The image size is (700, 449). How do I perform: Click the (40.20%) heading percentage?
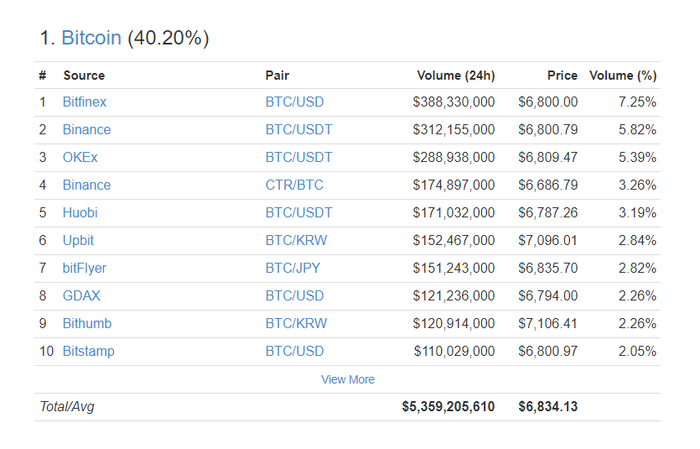click(168, 38)
